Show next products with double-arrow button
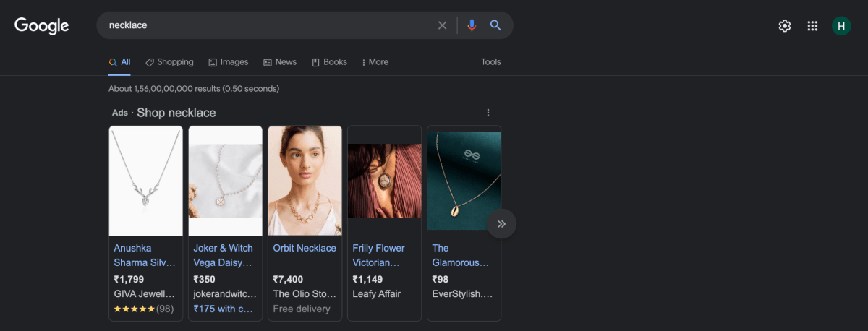Viewport: 868px width, 331px height. tap(501, 223)
